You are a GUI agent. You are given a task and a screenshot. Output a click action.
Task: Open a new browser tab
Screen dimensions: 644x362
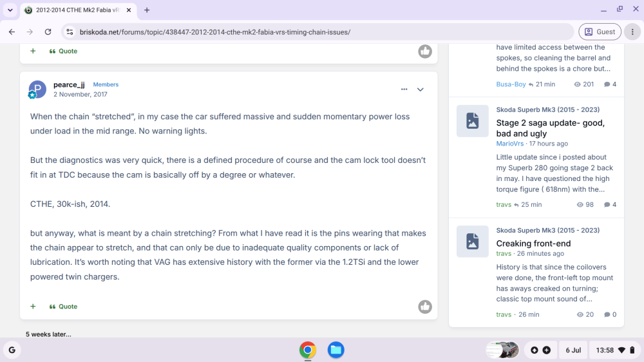pyautogui.click(x=147, y=10)
